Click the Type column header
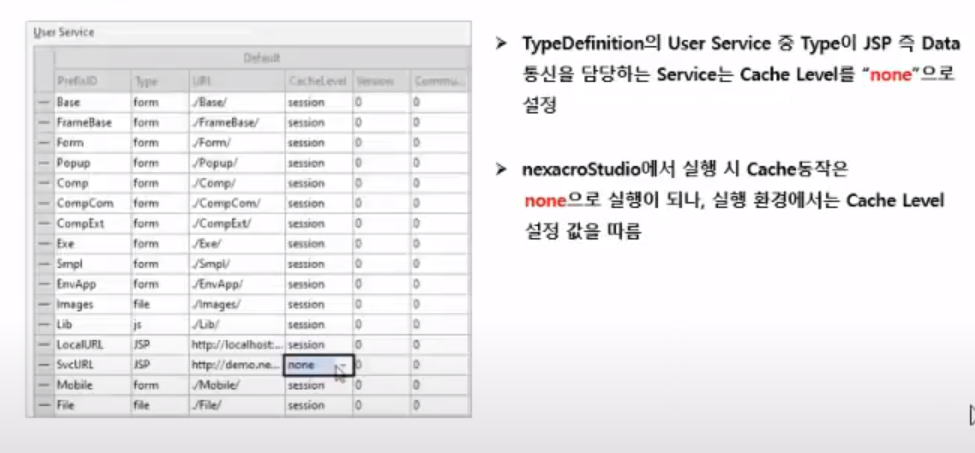 point(160,82)
